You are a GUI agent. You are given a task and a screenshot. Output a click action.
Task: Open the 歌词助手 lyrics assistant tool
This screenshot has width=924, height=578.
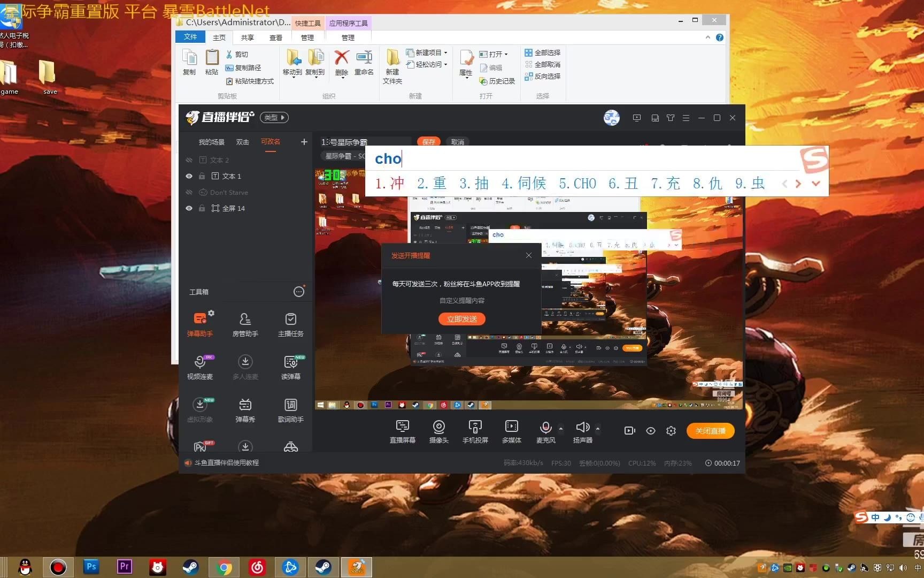click(x=291, y=410)
